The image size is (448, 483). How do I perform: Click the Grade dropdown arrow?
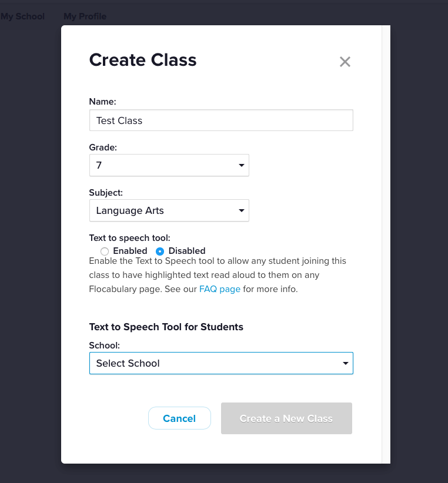(241, 166)
